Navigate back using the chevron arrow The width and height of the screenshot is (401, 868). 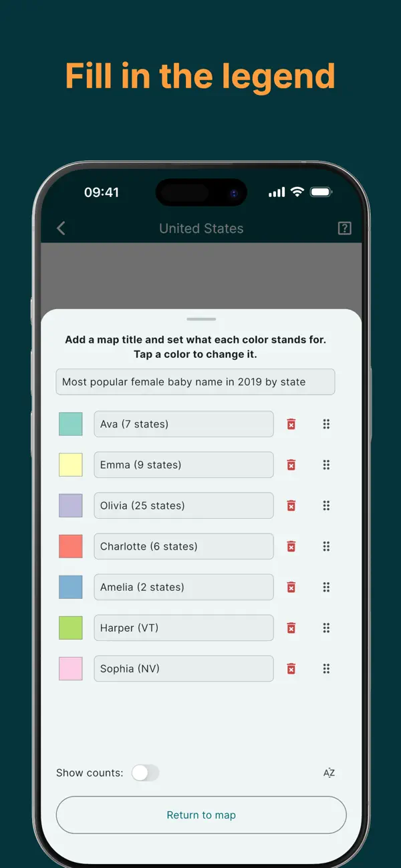click(x=61, y=228)
